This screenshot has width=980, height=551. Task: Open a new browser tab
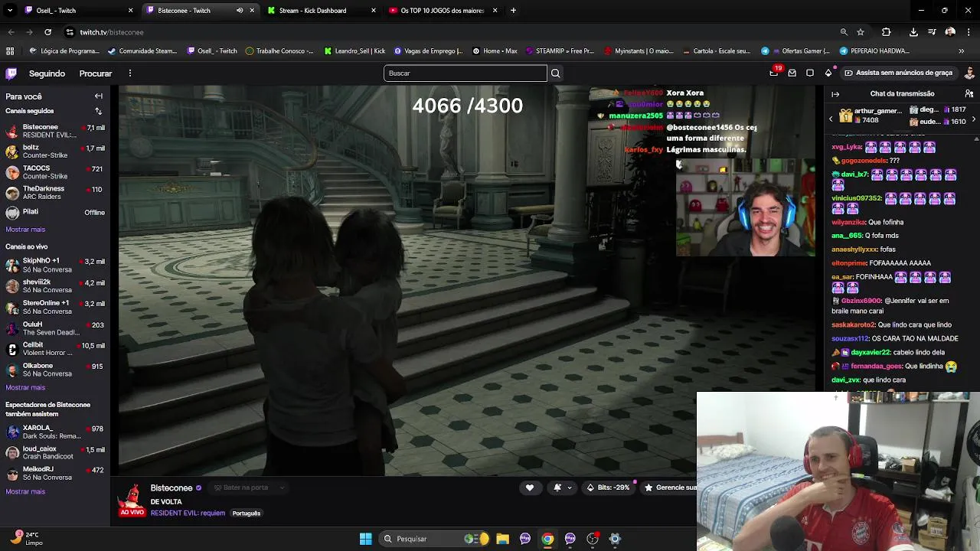point(513,11)
